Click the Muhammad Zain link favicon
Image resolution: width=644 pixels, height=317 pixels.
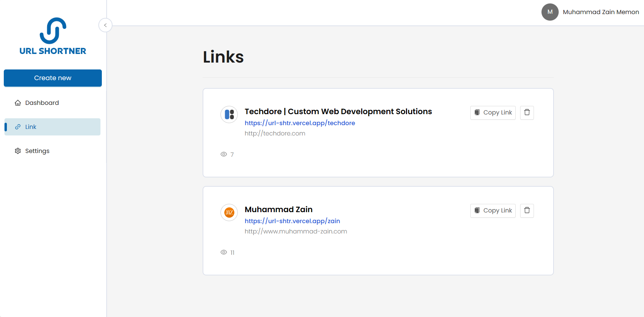tap(229, 212)
